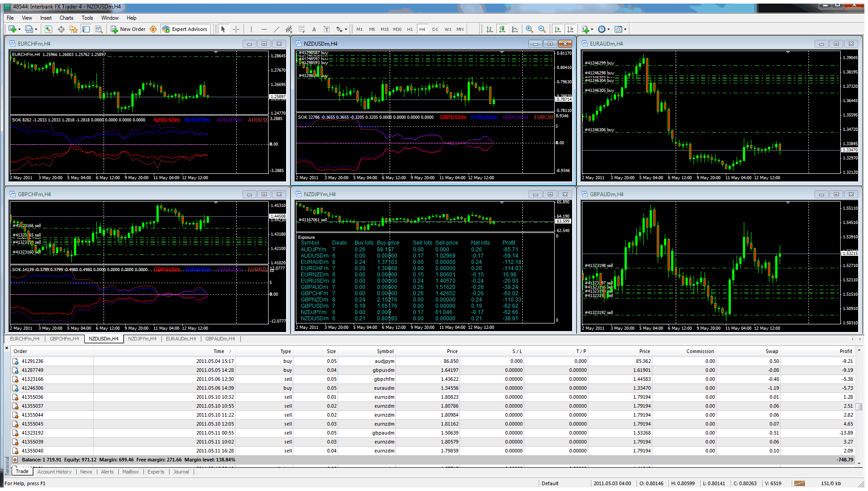Click the New Order button
868x491 pixels.
128,29
